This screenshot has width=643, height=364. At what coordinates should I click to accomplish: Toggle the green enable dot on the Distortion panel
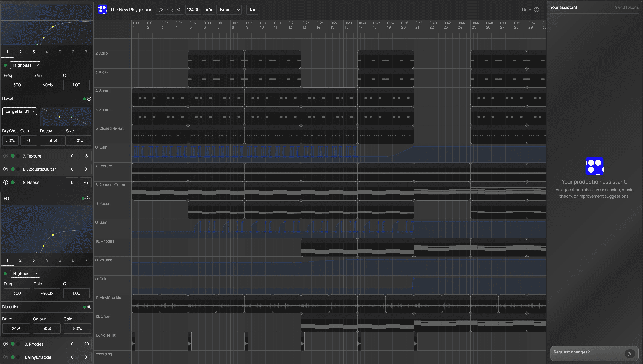click(84, 307)
